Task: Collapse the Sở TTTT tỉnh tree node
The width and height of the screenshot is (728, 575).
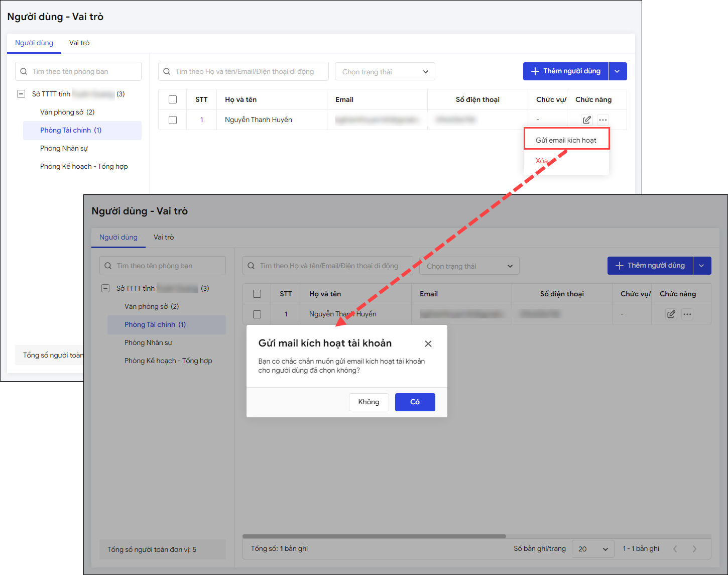Action: (21, 94)
